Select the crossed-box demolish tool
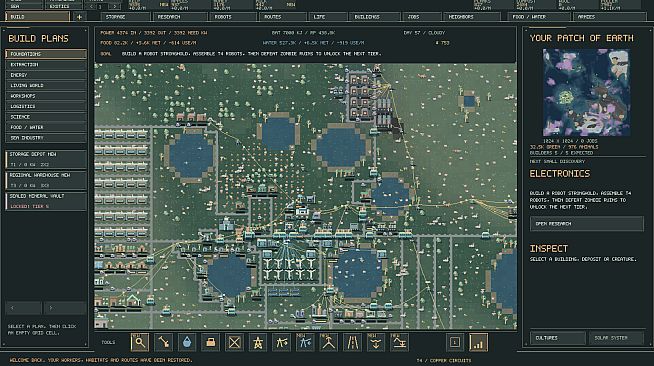This screenshot has height=366, width=654. tap(234, 343)
